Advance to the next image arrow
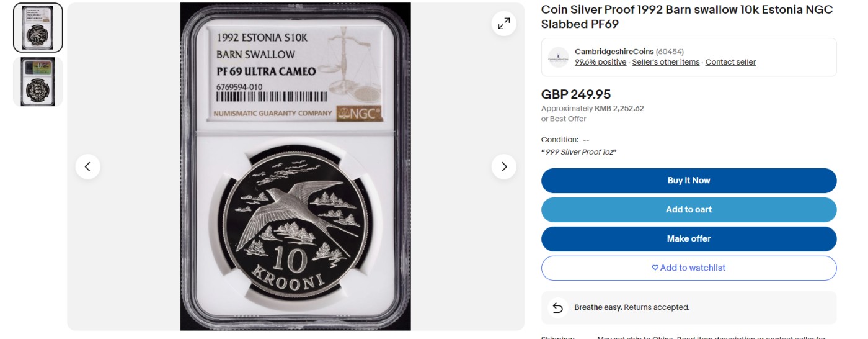This screenshot has height=339, width=868. (504, 166)
